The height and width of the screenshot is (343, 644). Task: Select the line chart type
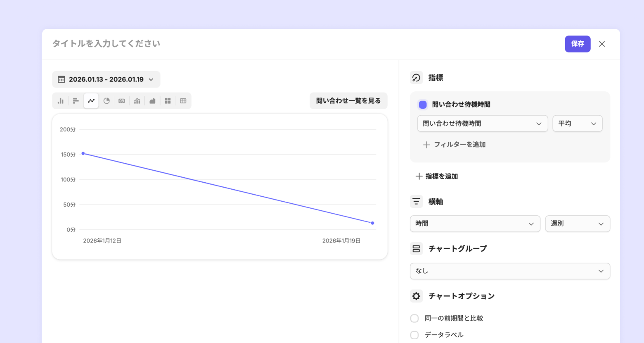tap(91, 101)
